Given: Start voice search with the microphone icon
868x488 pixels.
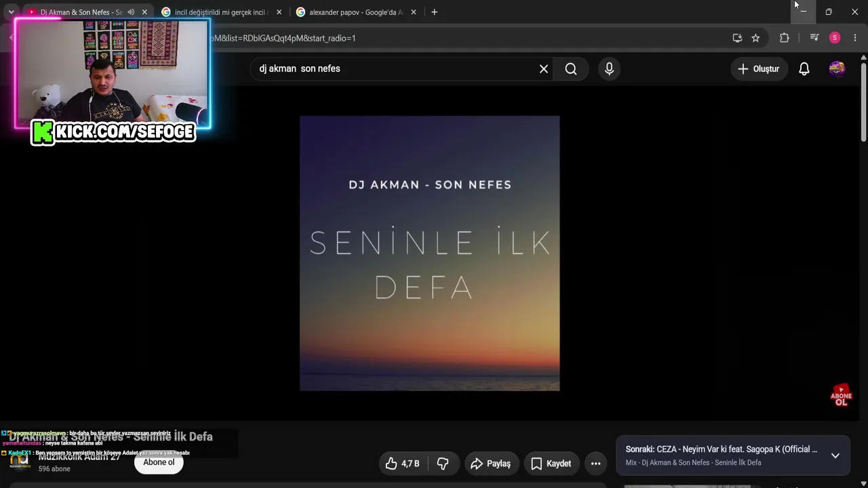Looking at the screenshot, I should [609, 68].
